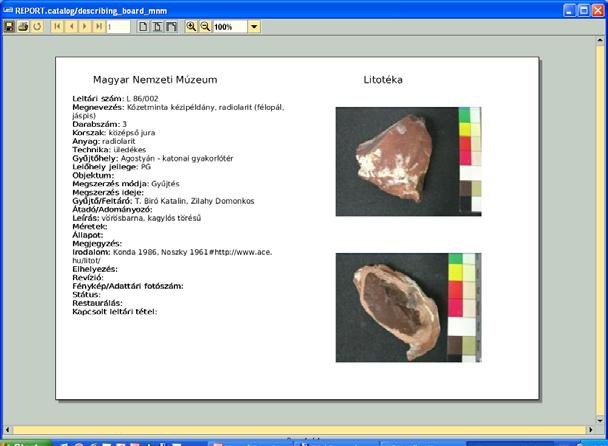Click the 'Leírás: vörösbarna, kagylós törésű' line
608x446 pixels.
[x=136, y=218]
